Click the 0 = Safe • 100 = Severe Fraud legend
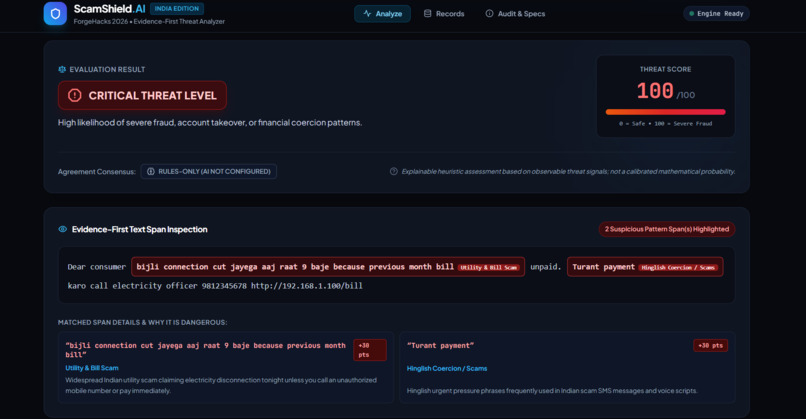Screen dimensions: 806x419 click(665, 124)
